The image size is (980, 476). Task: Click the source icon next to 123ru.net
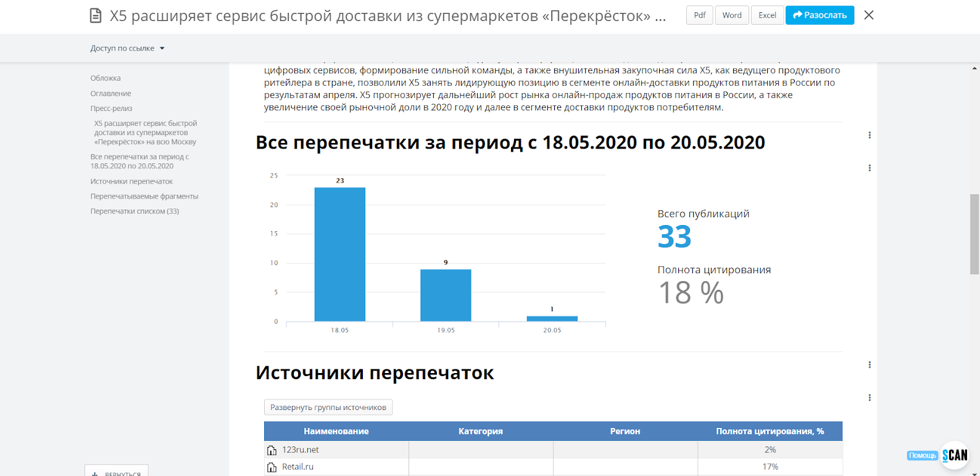tap(272, 450)
